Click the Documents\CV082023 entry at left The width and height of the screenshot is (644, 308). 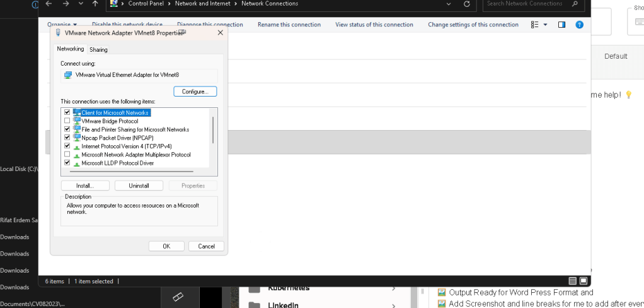32,304
